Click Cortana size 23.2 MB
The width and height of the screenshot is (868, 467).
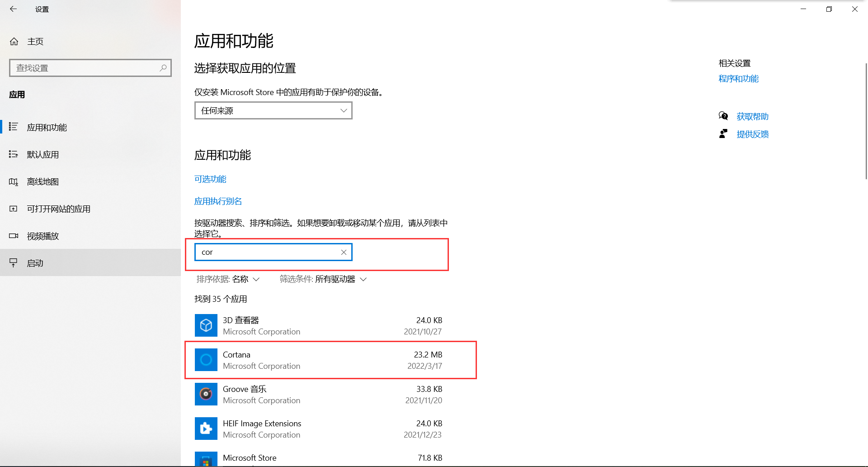[428, 355]
